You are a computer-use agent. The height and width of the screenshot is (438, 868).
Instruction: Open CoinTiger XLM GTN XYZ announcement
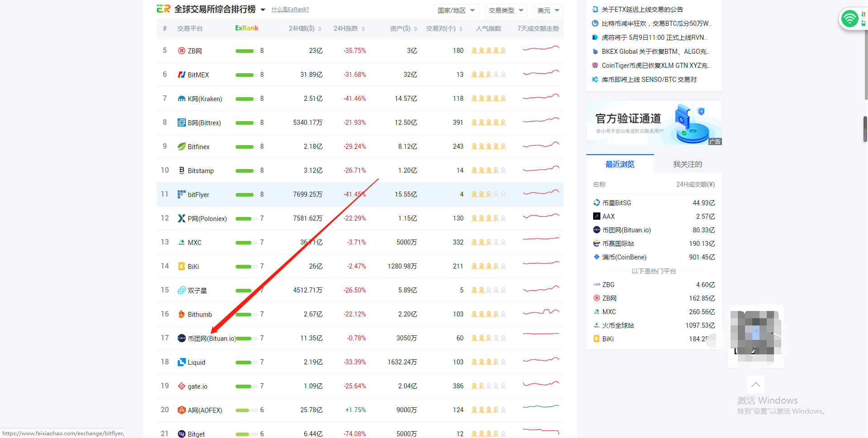pyautogui.click(x=656, y=66)
